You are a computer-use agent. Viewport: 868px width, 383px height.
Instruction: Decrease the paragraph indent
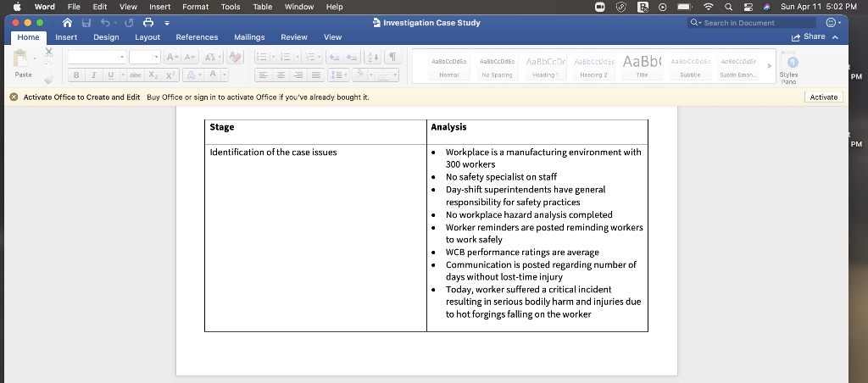(333, 57)
